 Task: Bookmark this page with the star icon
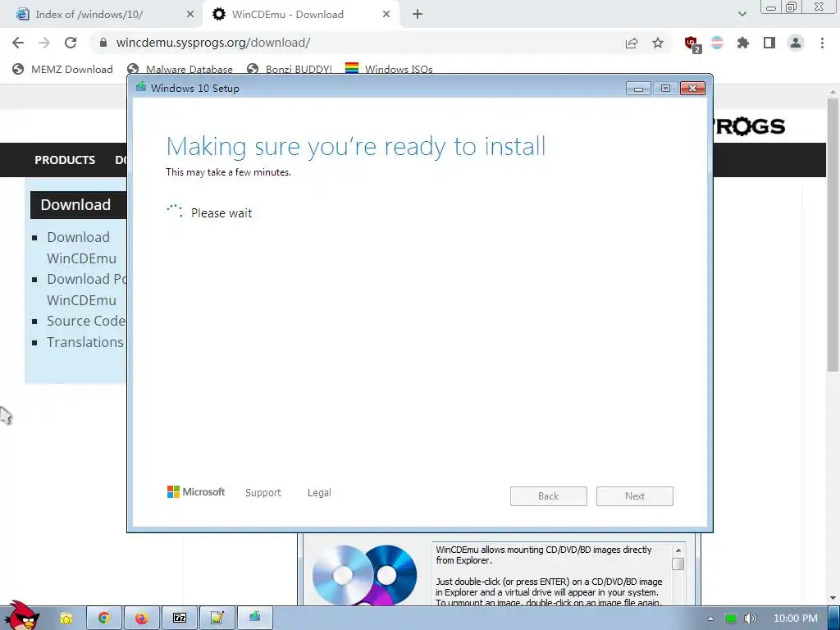click(658, 43)
